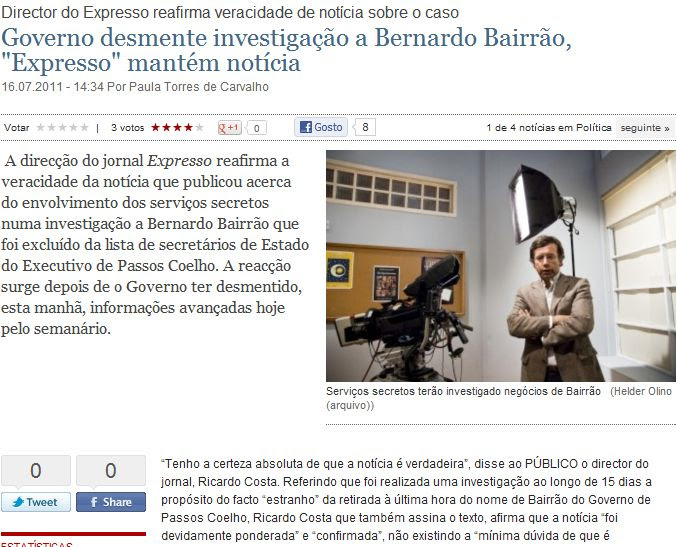Click the tweet count box
Image resolution: width=677 pixels, height=547 pixels.
pos(36,471)
